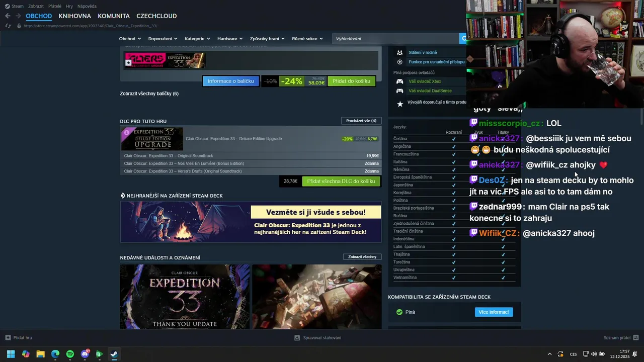
Task: Click the scrollbar on the right edge
Action: click(641, 117)
